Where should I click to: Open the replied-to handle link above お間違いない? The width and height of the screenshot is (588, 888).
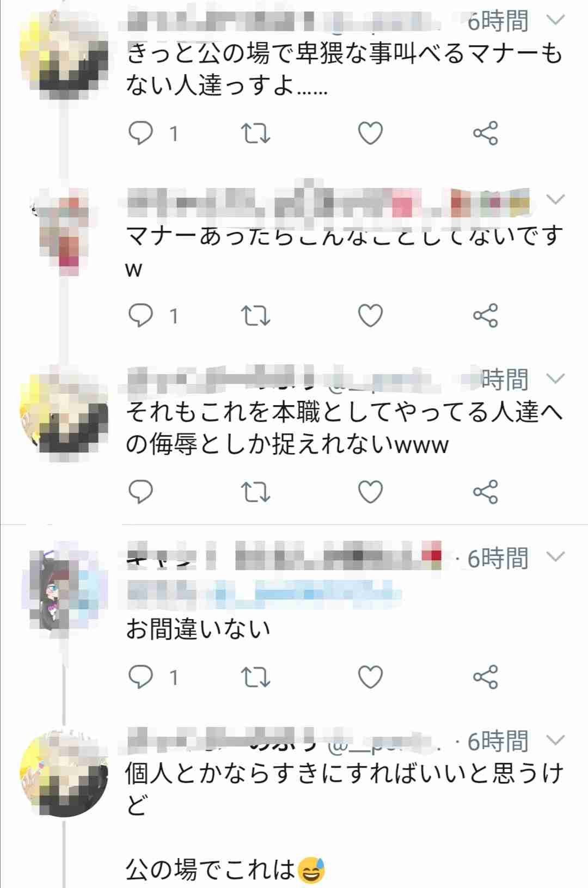tap(265, 591)
